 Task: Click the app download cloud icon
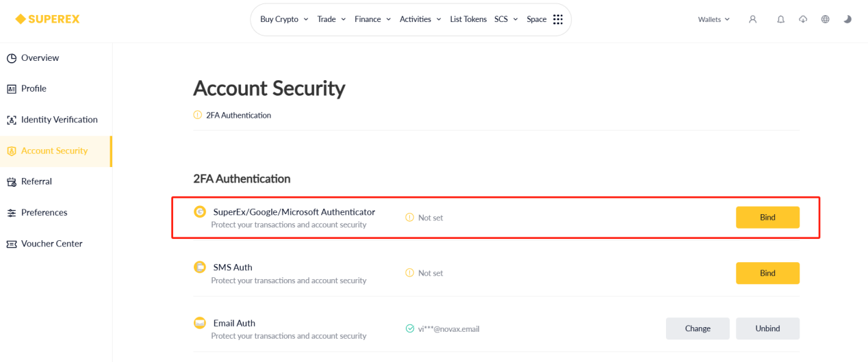point(803,19)
